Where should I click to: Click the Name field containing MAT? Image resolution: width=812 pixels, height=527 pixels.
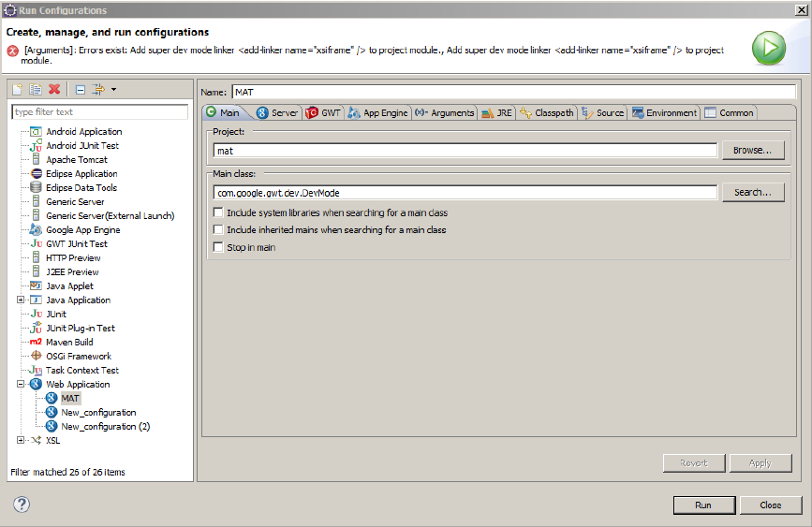pos(514,92)
